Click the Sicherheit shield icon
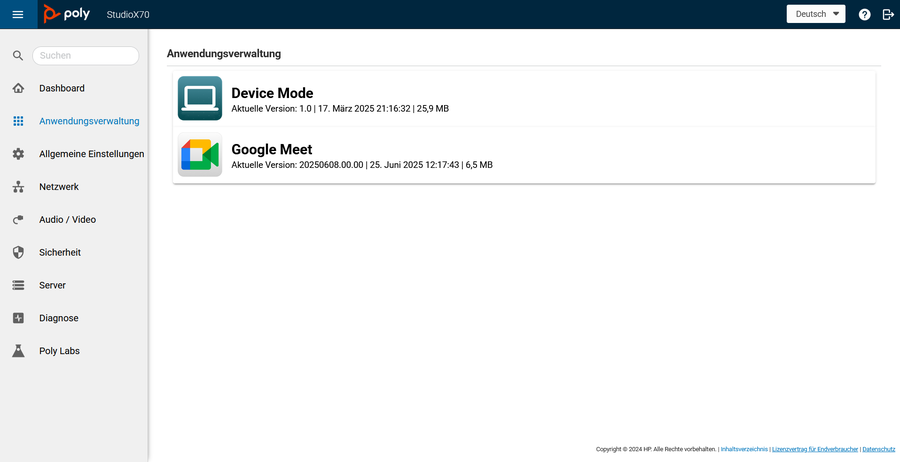900x462 pixels. click(18, 253)
